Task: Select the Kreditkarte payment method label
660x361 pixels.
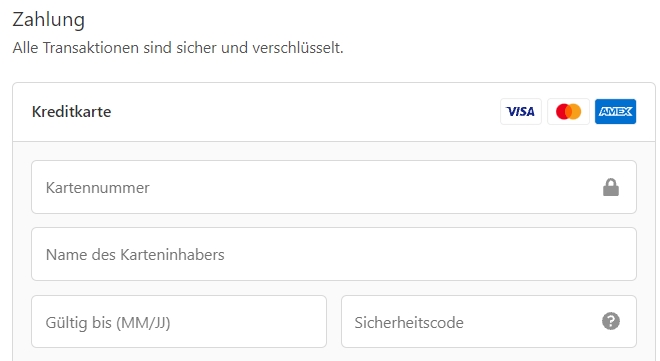Action: point(72,112)
